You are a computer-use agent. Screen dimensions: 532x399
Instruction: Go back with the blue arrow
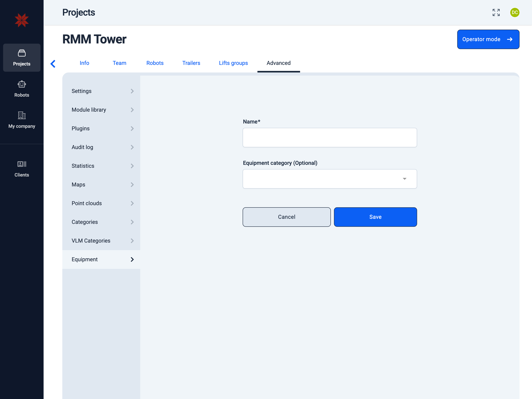(53, 64)
